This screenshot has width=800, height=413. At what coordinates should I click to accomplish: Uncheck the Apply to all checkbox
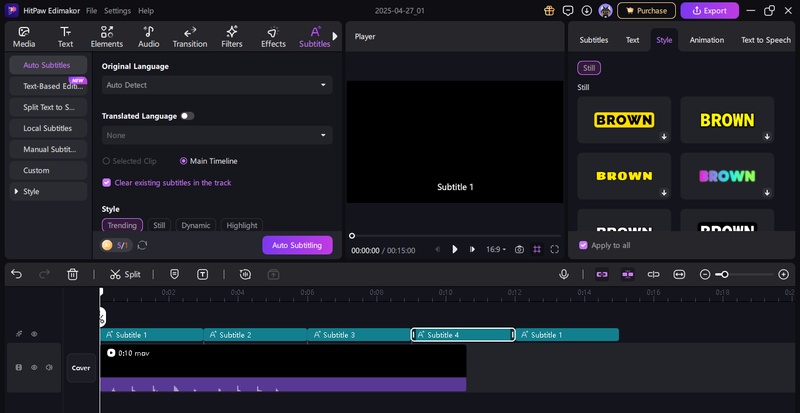[x=584, y=245]
